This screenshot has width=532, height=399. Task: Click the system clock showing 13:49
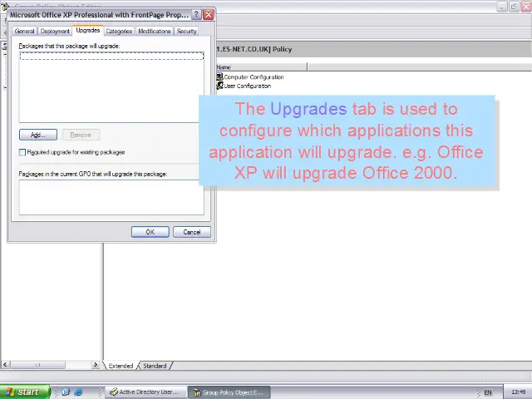pyautogui.click(x=518, y=392)
